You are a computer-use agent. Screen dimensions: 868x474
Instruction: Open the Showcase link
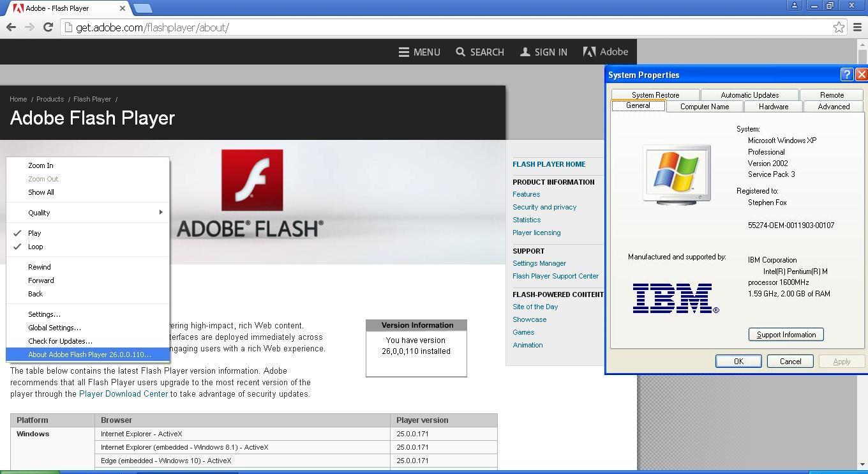(529, 319)
